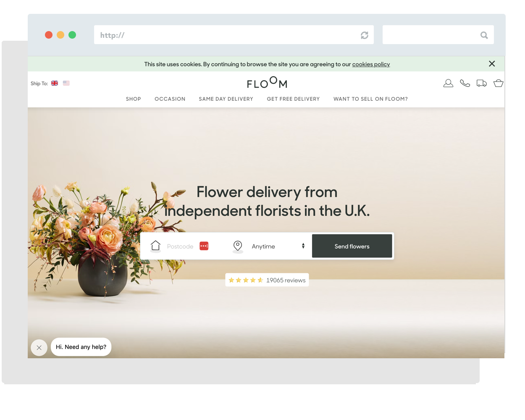Image resolution: width=525 pixels, height=420 pixels.
Task: Open the shopping basket icon
Action: coord(499,83)
